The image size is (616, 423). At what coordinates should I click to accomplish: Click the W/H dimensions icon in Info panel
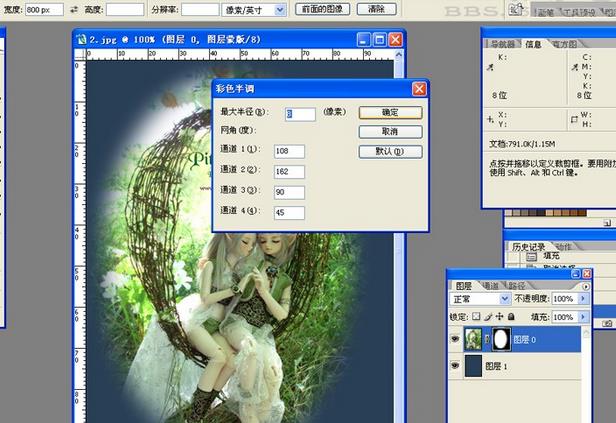574,119
